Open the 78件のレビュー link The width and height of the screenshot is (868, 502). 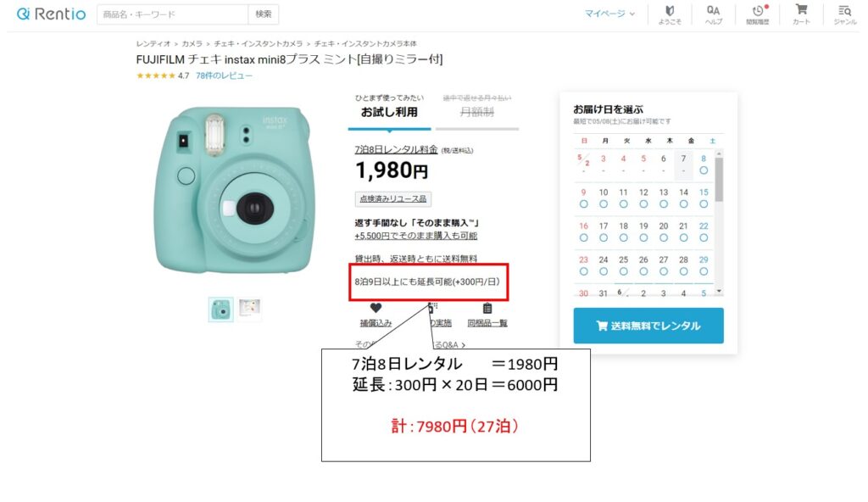[224, 76]
